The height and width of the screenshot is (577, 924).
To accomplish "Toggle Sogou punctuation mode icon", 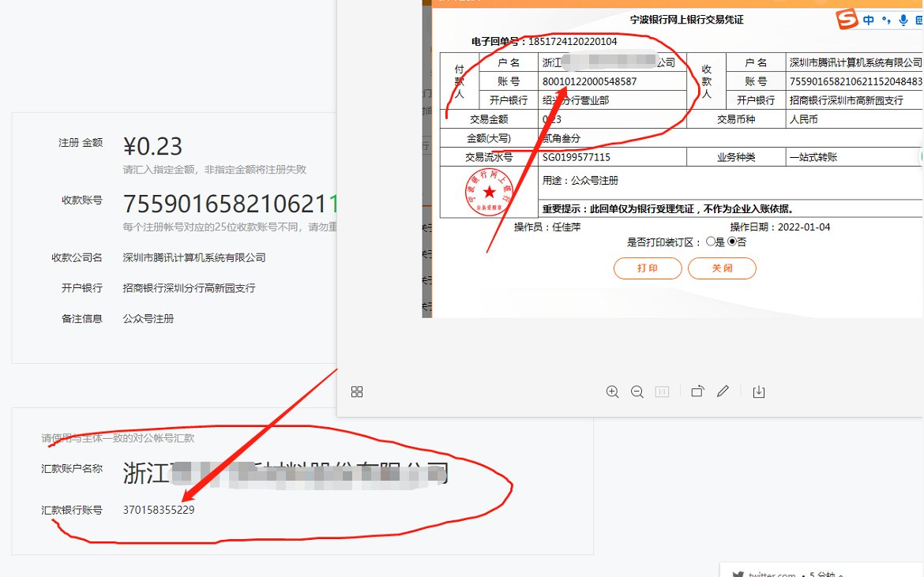I will coord(885,20).
